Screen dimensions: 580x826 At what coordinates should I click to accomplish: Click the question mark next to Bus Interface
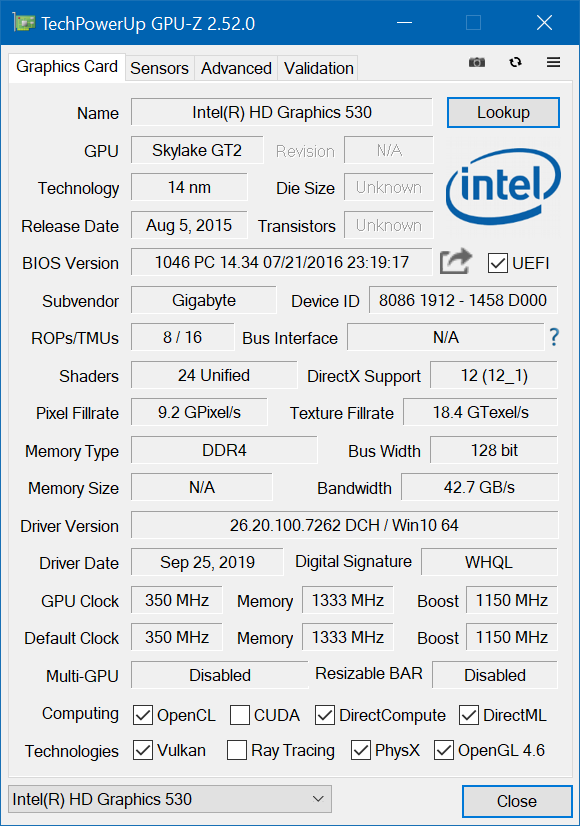pos(554,337)
